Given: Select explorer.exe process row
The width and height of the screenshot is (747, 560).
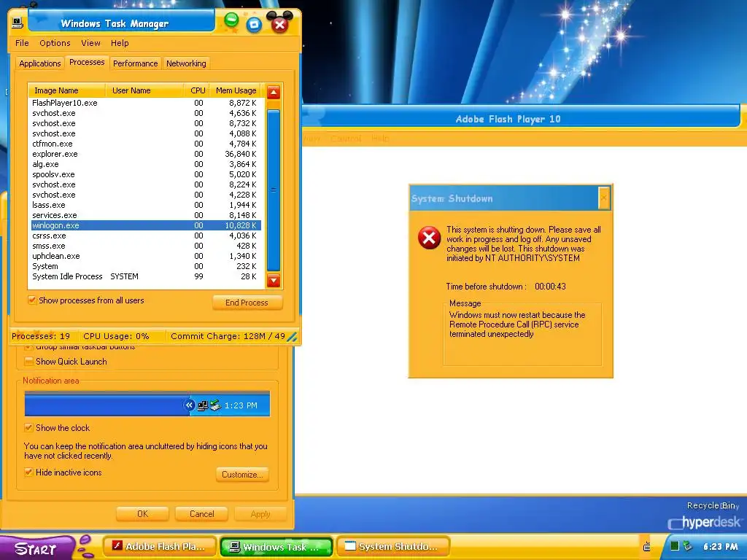Looking at the screenshot, I should pyautogui.click(x=145, y=154).
